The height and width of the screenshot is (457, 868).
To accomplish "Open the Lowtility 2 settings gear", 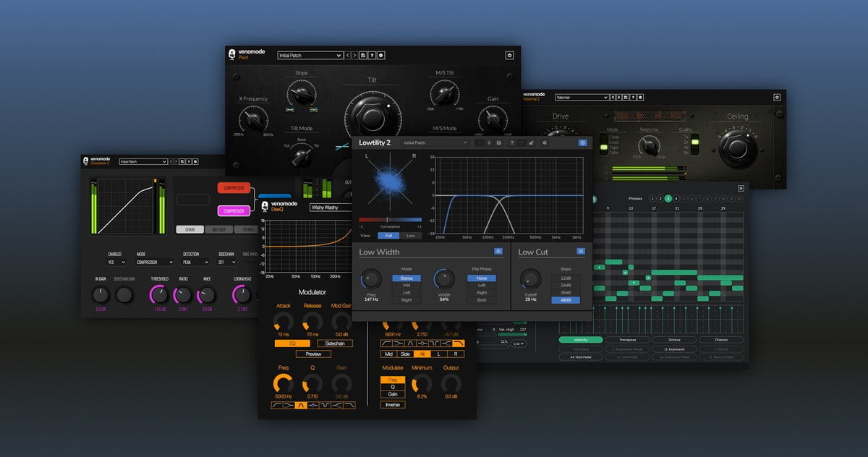I will (545, 142).
